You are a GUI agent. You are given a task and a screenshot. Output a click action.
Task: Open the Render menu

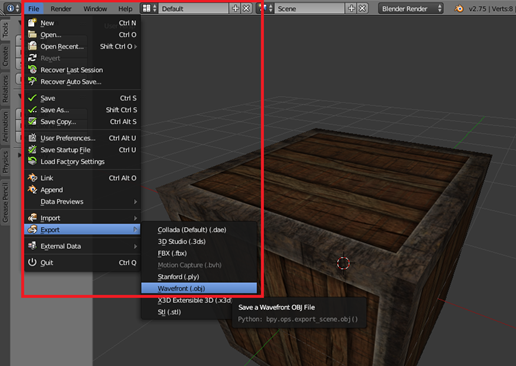(x=61, y=9)
